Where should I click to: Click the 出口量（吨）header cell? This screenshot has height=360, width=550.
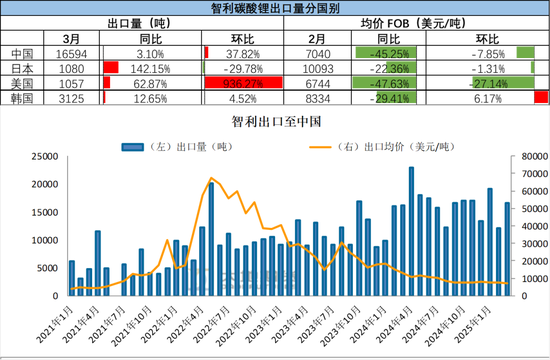point(142,23)
